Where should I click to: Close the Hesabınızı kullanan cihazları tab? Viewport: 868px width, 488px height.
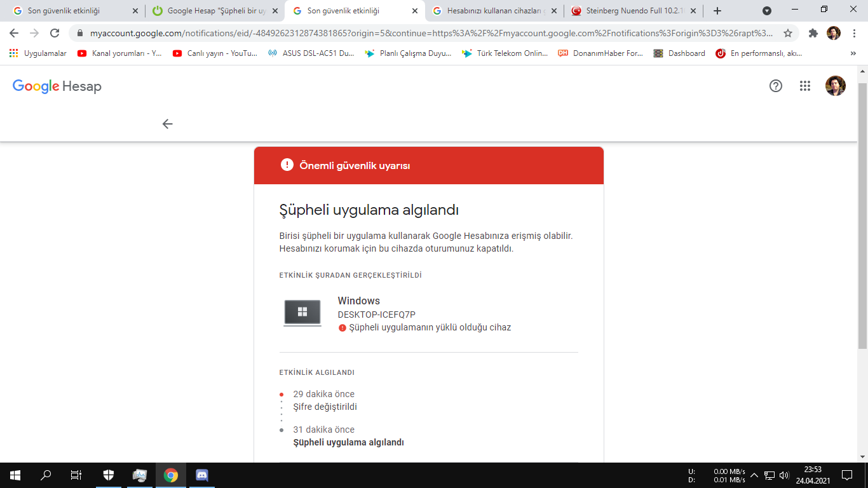coord(554,11)
